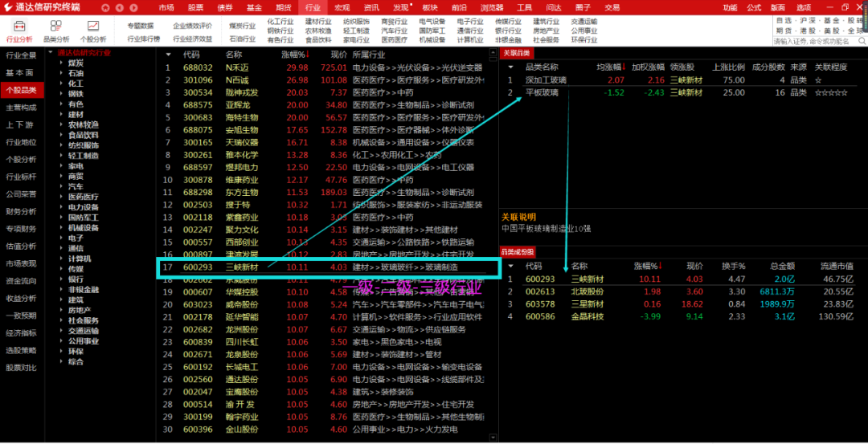Select the 基本面 sidebar tab
Viewport: 868px width, 444px height.
[x=22, y=72]
